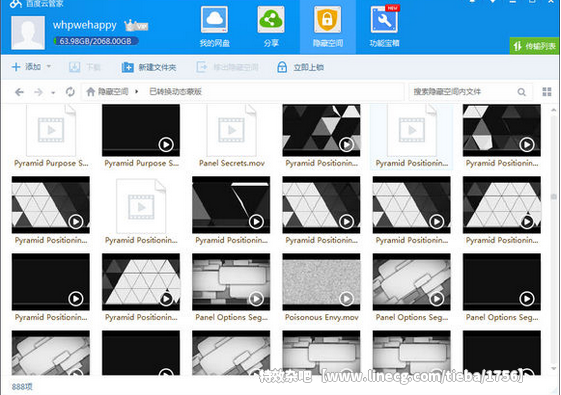
Task: Navigate to 隐藏空间 breadcrumb root
Action: 113,92
